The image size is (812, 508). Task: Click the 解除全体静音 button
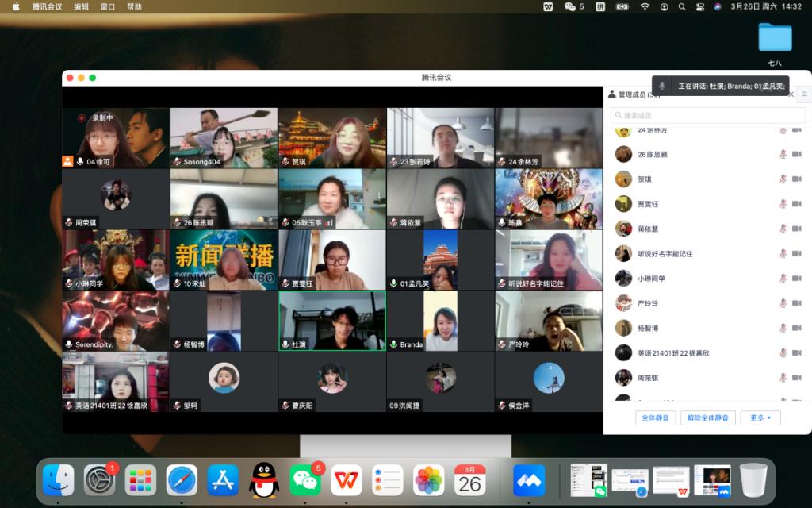[707, 418]
